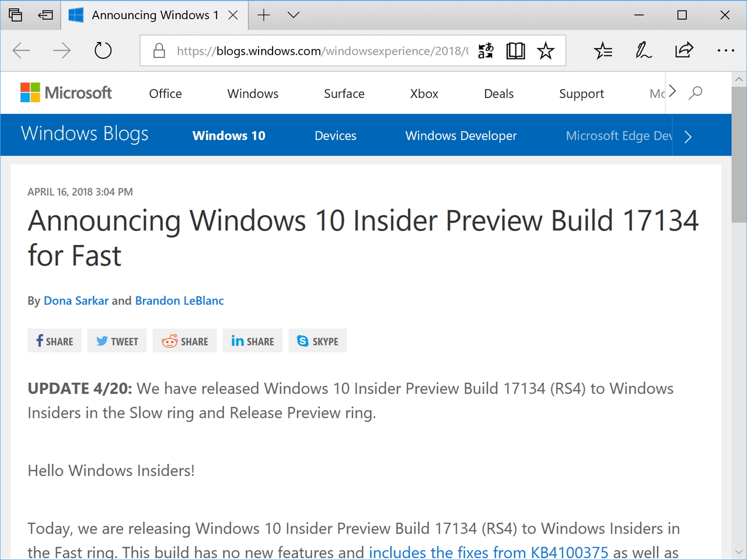
Task: Open the Xbox menu item
Action: (424, 93)
